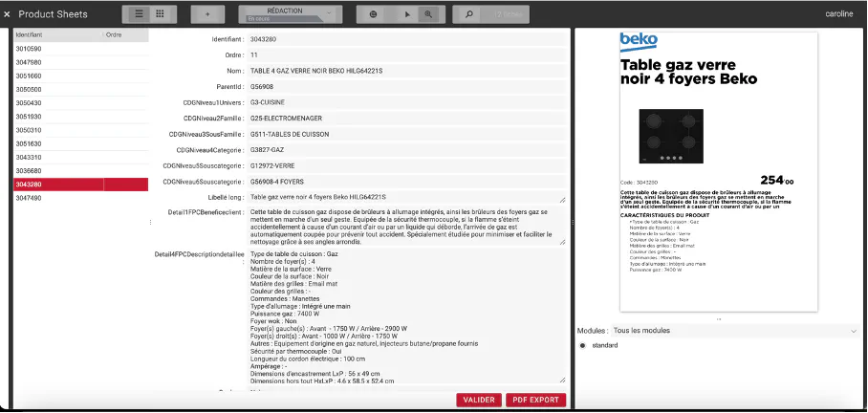Add a new product sheet

(x=207, y=14)
